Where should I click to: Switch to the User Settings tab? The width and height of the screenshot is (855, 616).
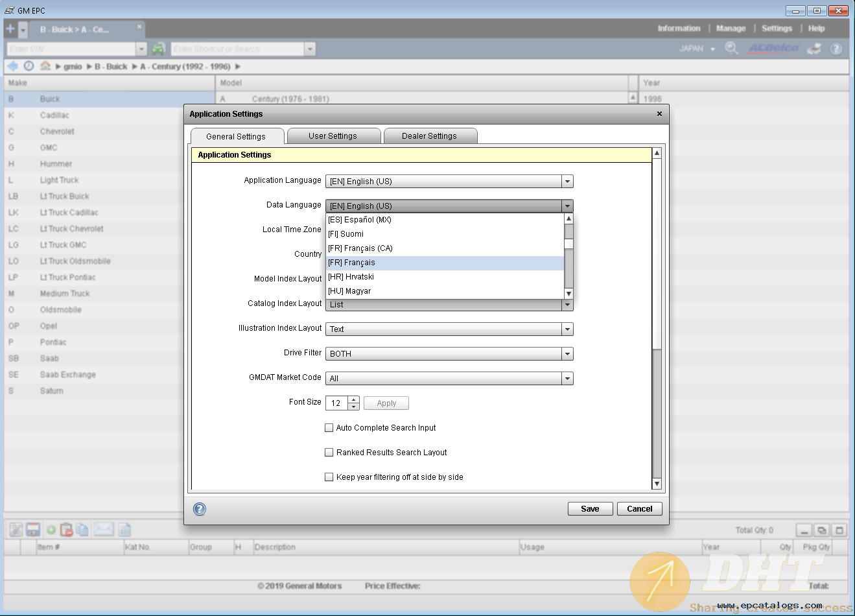pos(333,136)
